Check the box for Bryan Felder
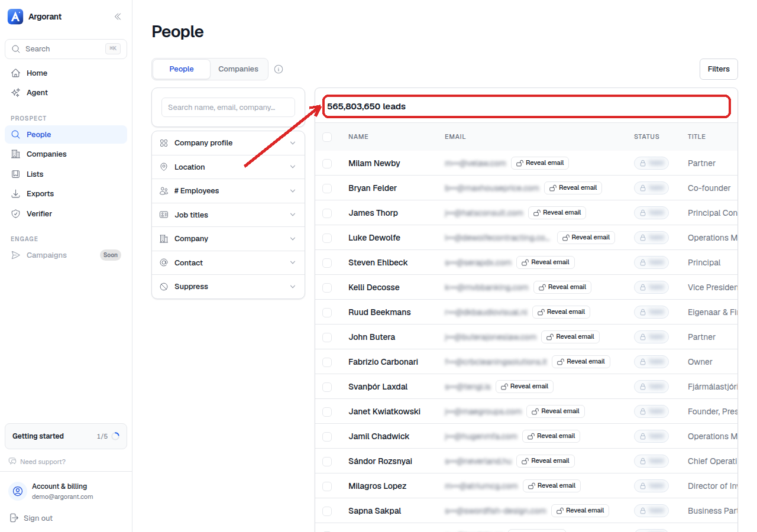Screen dimensions: 757x532 pos(327,189)
